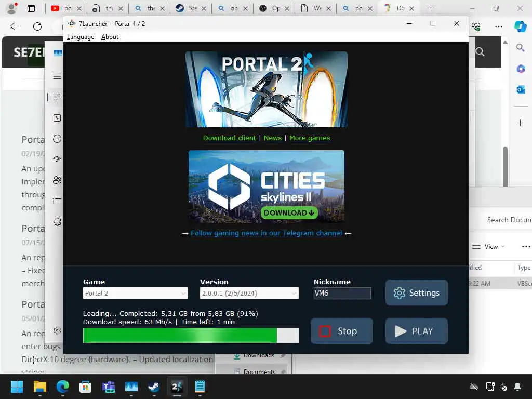Refresh the page in the browser
Viewport: 532px width, 399px height.
tap(37, 26)
